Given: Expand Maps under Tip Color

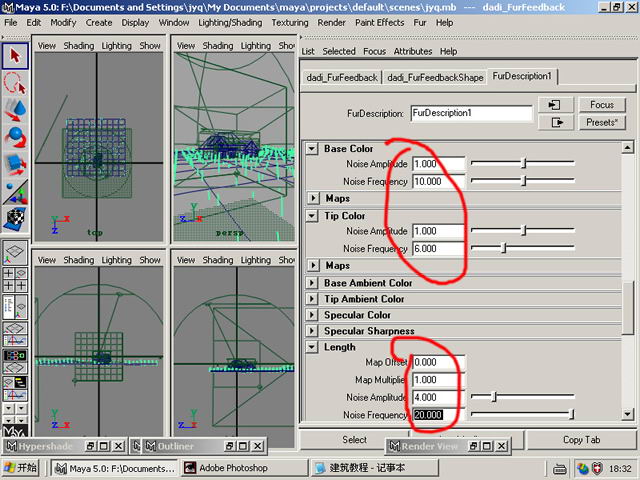Looking at the screenshot, I should click(x=313, y=266).
